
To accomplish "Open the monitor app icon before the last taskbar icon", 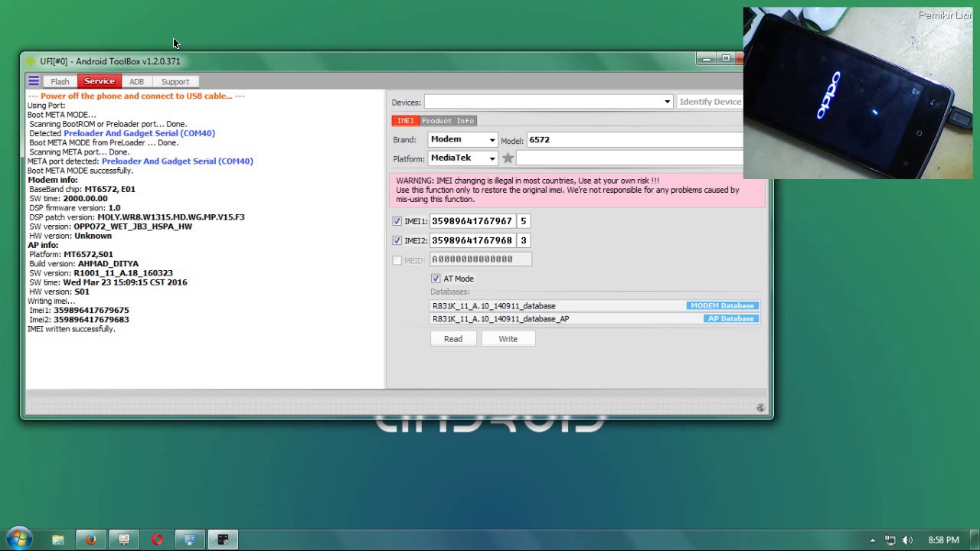I will [x=190, y=540].
